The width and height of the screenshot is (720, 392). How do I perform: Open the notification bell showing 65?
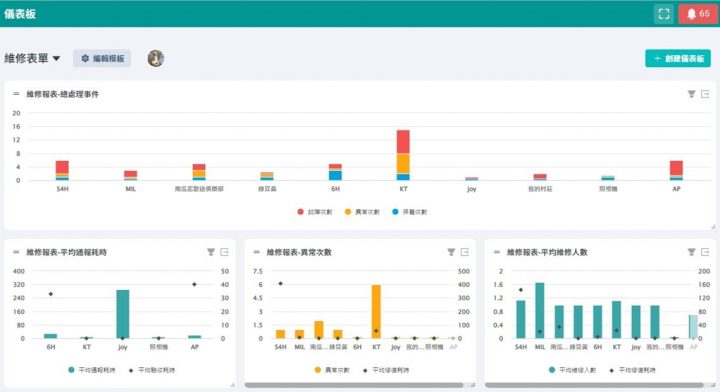(698, 14)
